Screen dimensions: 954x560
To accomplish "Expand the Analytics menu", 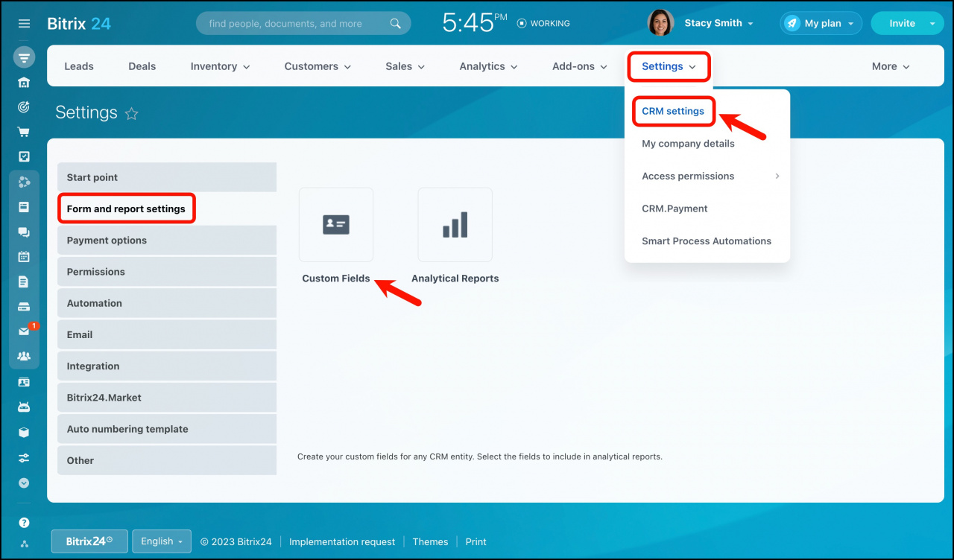I will pos(488,66).
